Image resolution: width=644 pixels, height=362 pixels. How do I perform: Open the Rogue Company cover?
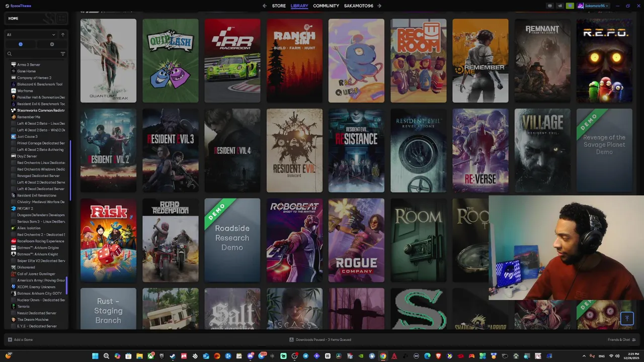(356, 240)
